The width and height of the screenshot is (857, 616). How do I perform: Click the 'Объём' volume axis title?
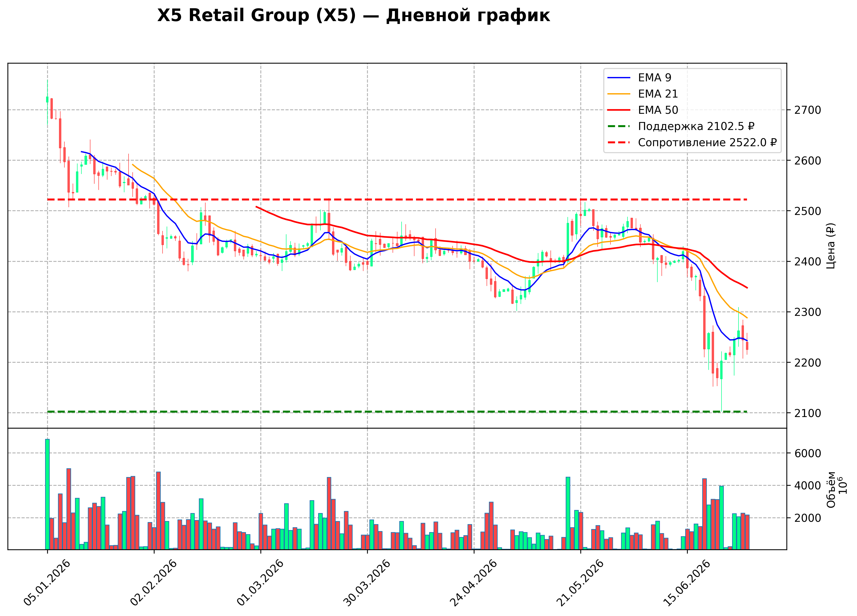tap(831, 489)
